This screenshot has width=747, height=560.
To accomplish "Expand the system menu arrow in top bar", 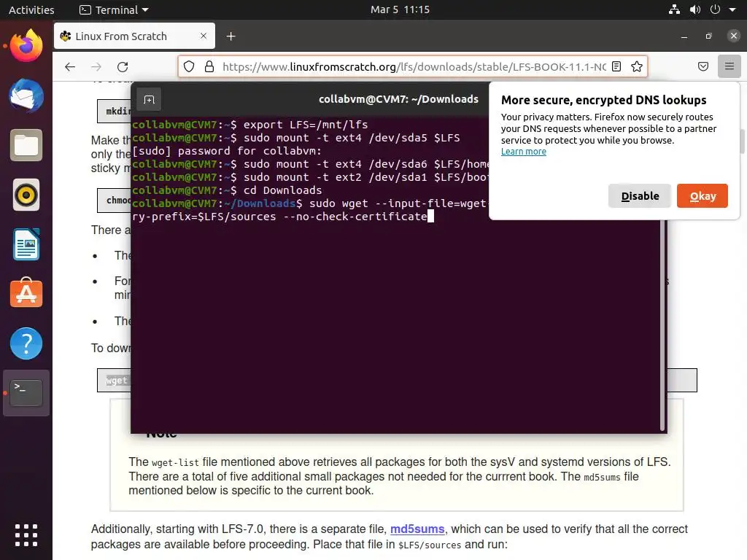I will point(732,9).
